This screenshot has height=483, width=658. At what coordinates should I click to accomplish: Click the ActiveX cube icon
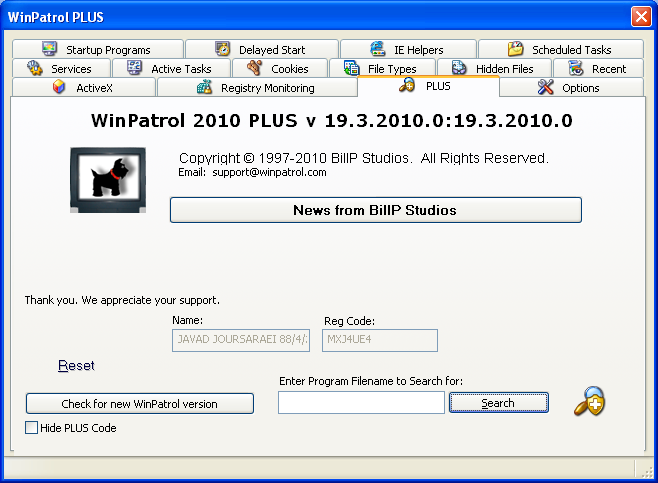(x=59, y=87)
